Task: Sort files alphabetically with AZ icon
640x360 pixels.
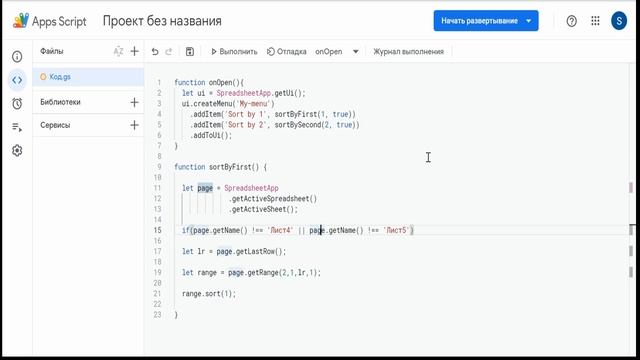Action: pyautogui.click(x=118, y=51)
